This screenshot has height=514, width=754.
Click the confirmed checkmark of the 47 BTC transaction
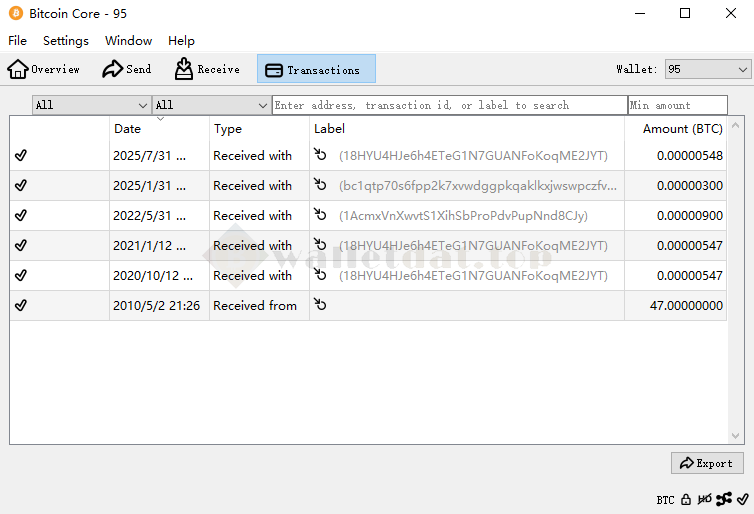coord(21,306)
